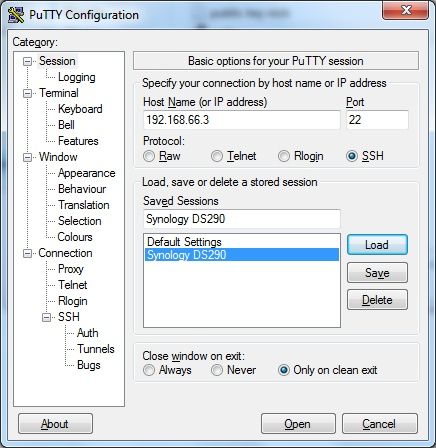Click the PuTTY icon in title bar
Image resolution: width=436 pixels, height=448 pixels.
(x=16, y=15)
